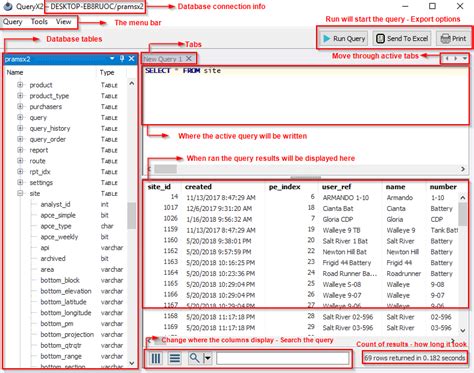Screen dimensions: 474x373
Task: Click the search query input field
Action: coord(283,358)
